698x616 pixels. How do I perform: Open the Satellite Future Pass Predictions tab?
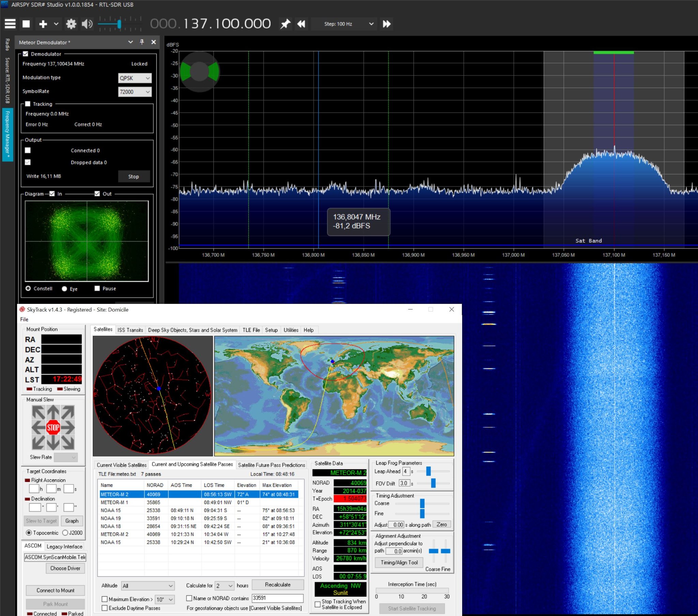point(272,465)
